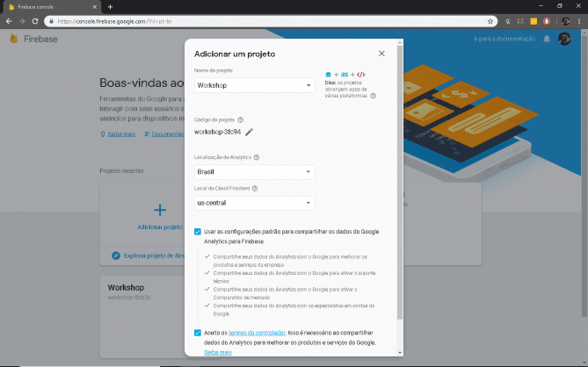The height and width of the screenshot is (367, 588).
Task: Go back in the browser
Action: point(9,21)
